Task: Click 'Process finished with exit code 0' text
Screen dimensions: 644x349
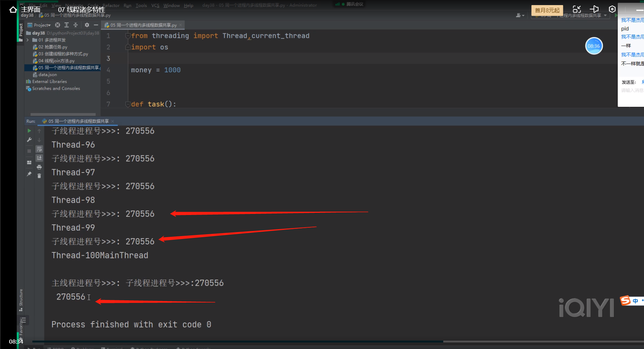Action: (131, 325)
